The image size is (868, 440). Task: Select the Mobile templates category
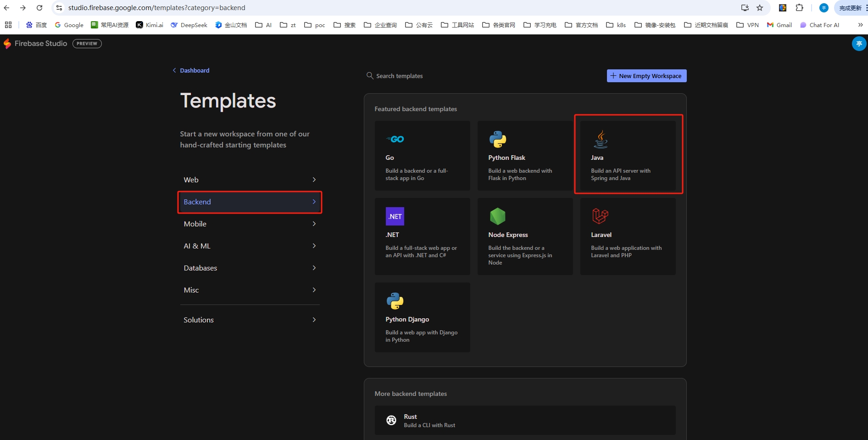coord(250,224)
